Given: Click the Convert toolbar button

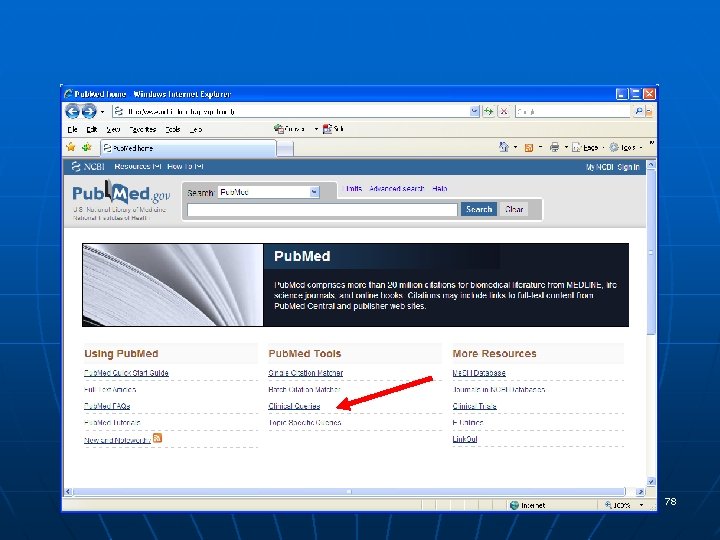Looking at the screenshot, I should (x=289, y=129).
